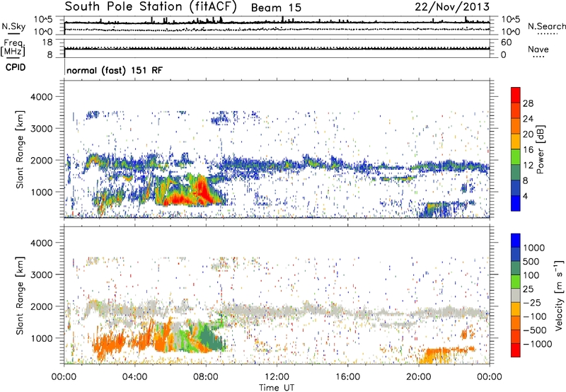Select the "-25" value on Velocity color bar
This screenshot has width=566, height=392.
532,302
